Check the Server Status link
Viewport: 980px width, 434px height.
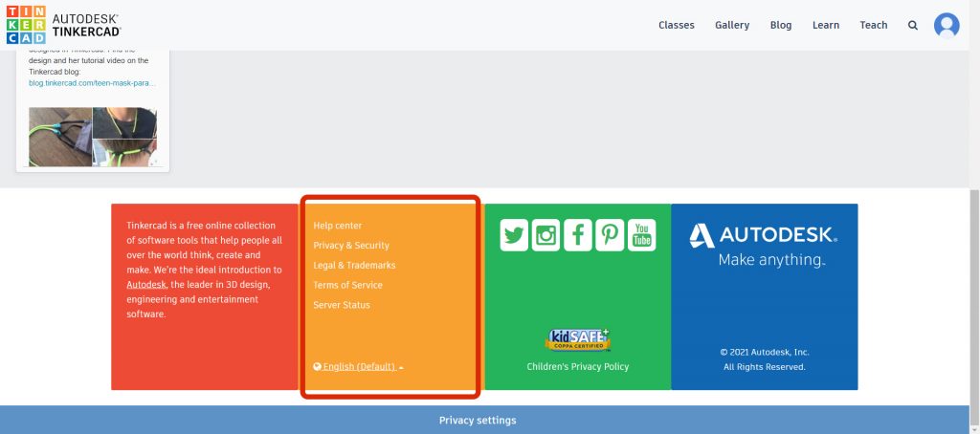click(342, 305)
